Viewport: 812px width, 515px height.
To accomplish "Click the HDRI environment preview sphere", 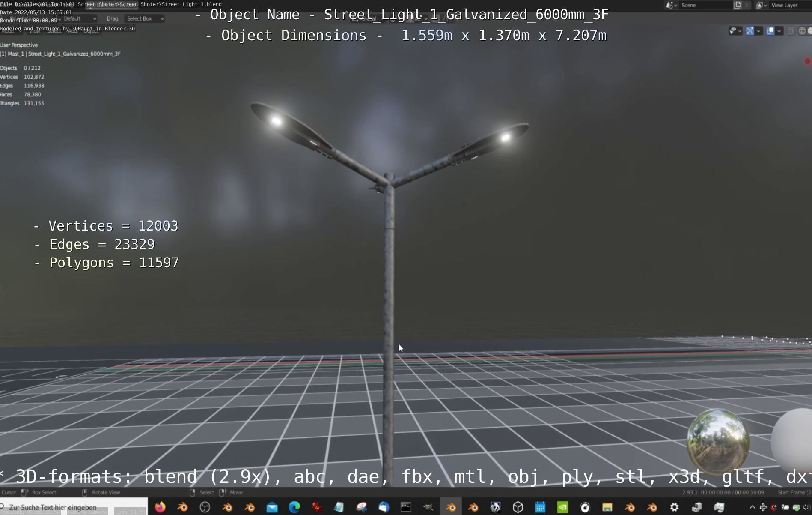I will [x=718, y=441].
